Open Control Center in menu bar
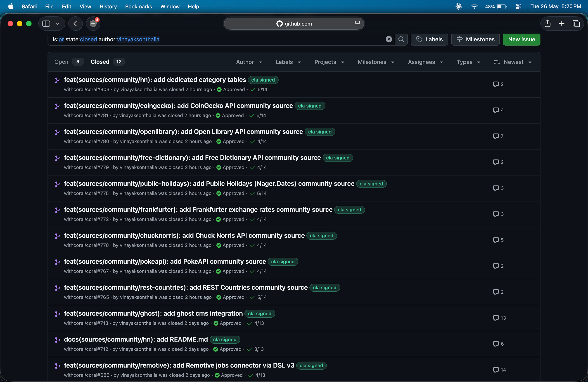The height and width of the screenshot is (382, 588). coord(519,6)
